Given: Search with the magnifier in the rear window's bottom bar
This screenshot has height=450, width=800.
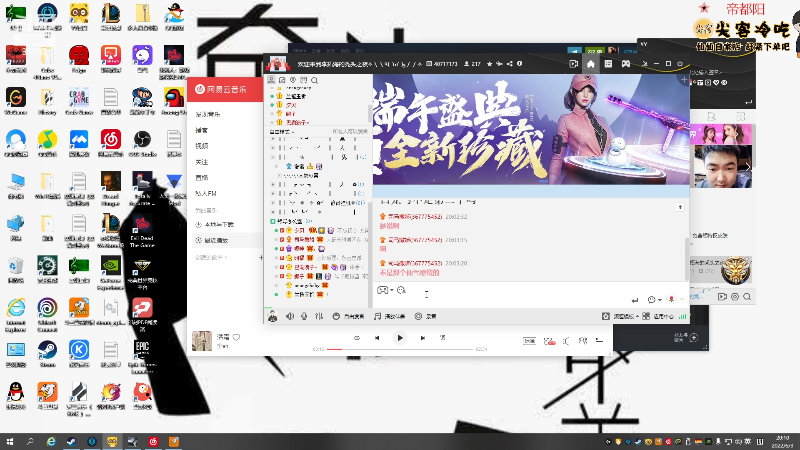Looking at the screenshot, I should point(747,296).
